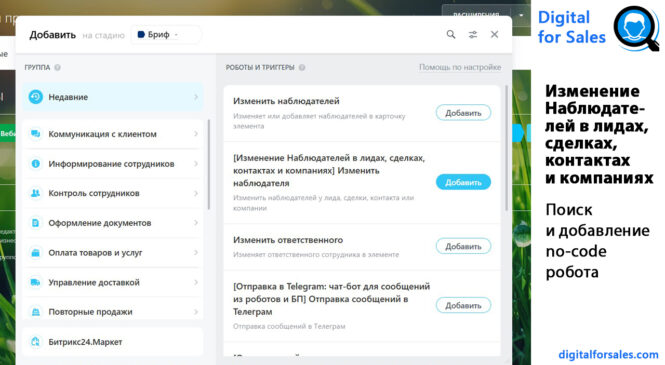Open the Коммуникация с клиентом group
The image size is (665, 365).
pos(113,134)
